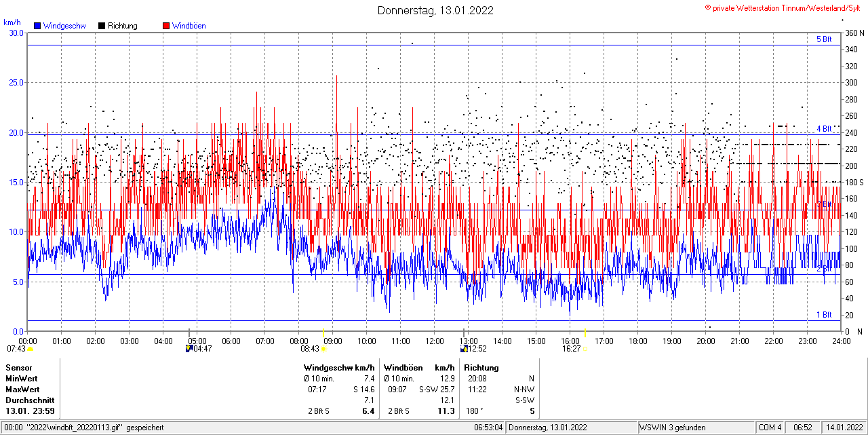Click the max wind speed value S 14.6
The width and height of the screenshot is (868, 435).
point(363,390)
